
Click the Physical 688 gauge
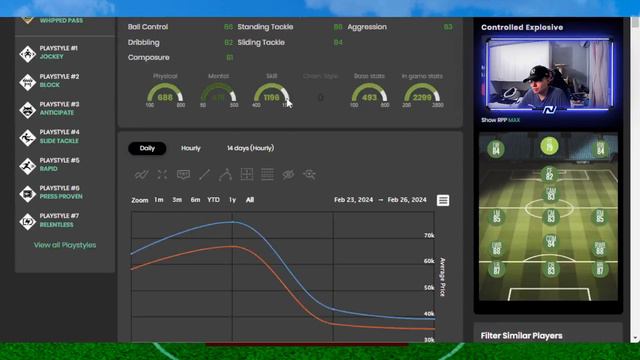(165, 92)
